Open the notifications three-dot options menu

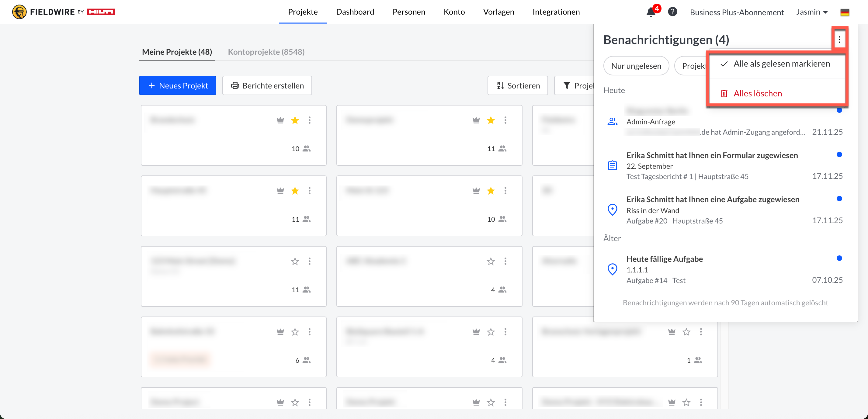click(x=839, y=40)
